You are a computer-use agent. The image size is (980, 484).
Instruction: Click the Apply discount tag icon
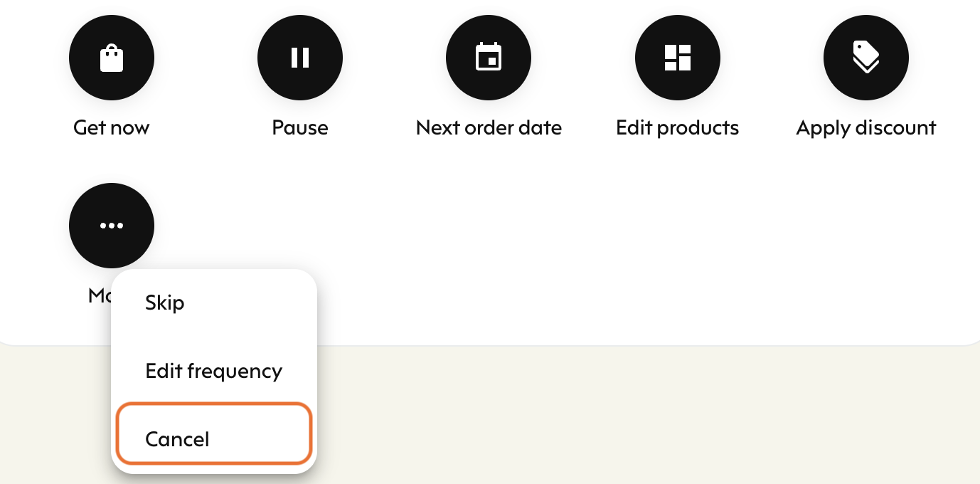866,58
